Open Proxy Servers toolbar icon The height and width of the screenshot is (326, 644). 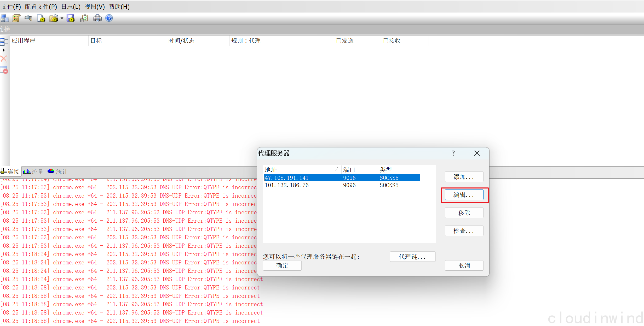(x=5, y=18)
